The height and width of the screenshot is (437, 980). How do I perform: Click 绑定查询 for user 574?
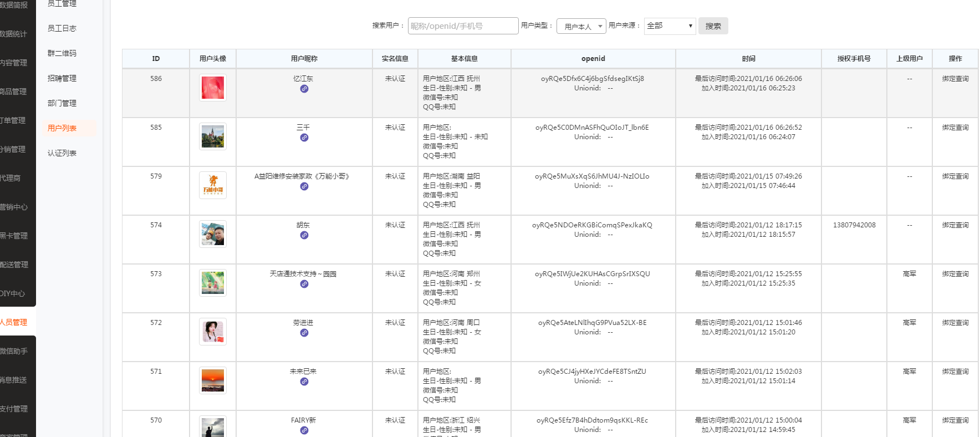[x=955, y=225]
